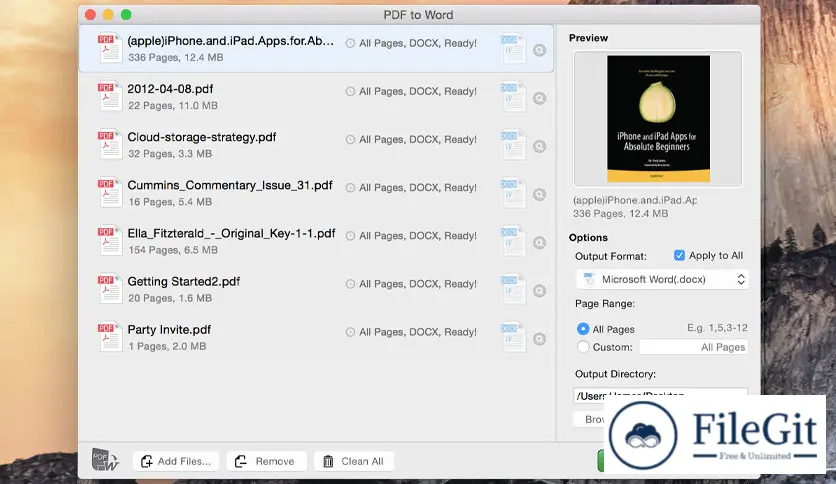
Task: Select file name Party Invite.pdf
Action: click(169, 329)
